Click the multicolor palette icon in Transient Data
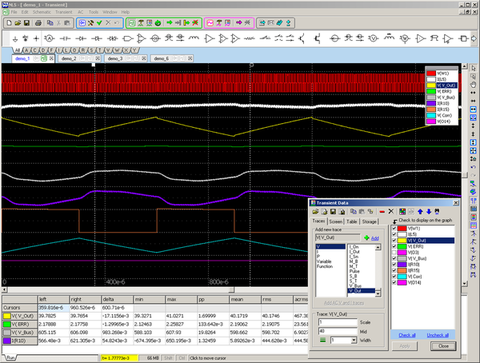The height and width of the screenshot is (363, 480). 402,212
